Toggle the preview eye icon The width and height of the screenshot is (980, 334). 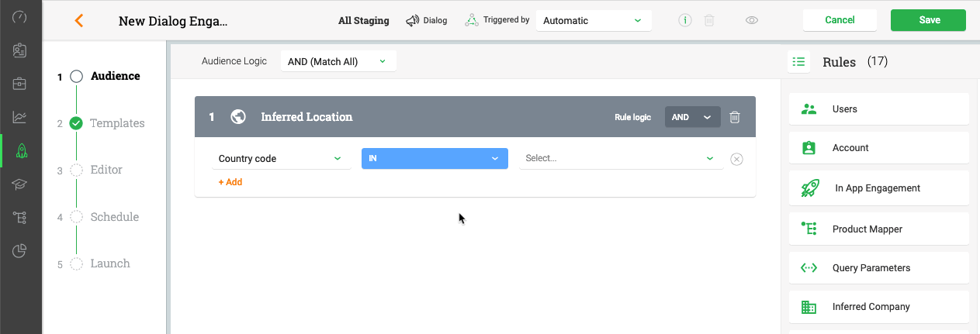[x=751, y=21]
